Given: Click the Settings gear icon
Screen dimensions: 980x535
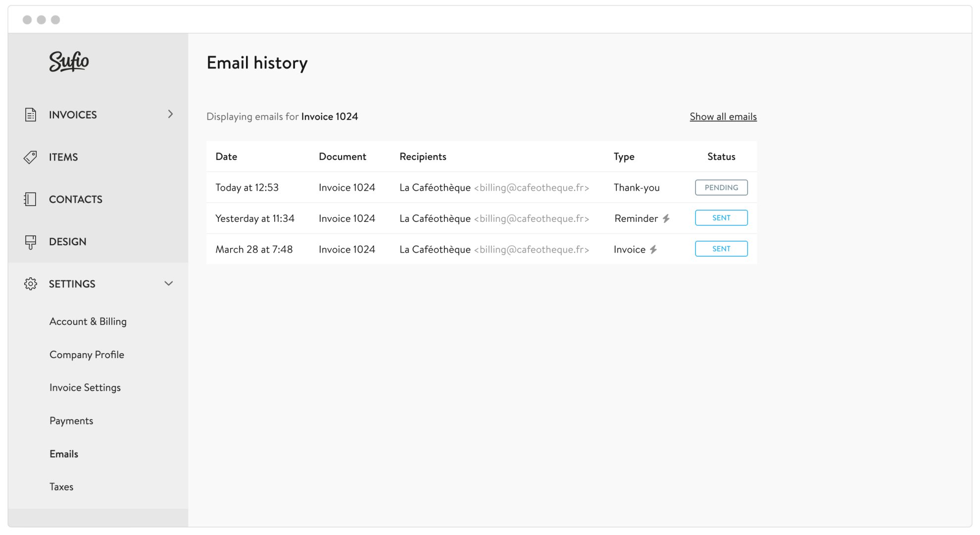Looking at the screenshot, I should tap(30, 284).
